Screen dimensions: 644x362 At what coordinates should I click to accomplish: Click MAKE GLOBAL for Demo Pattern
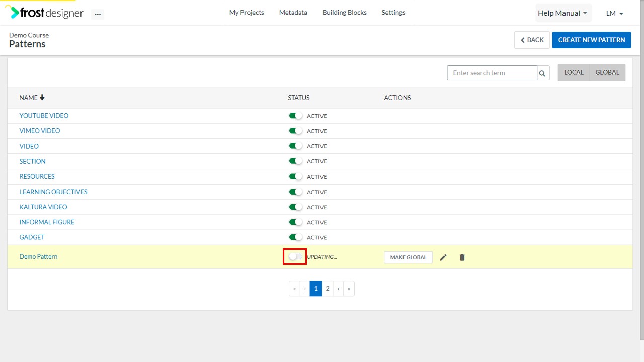[408, 257]
